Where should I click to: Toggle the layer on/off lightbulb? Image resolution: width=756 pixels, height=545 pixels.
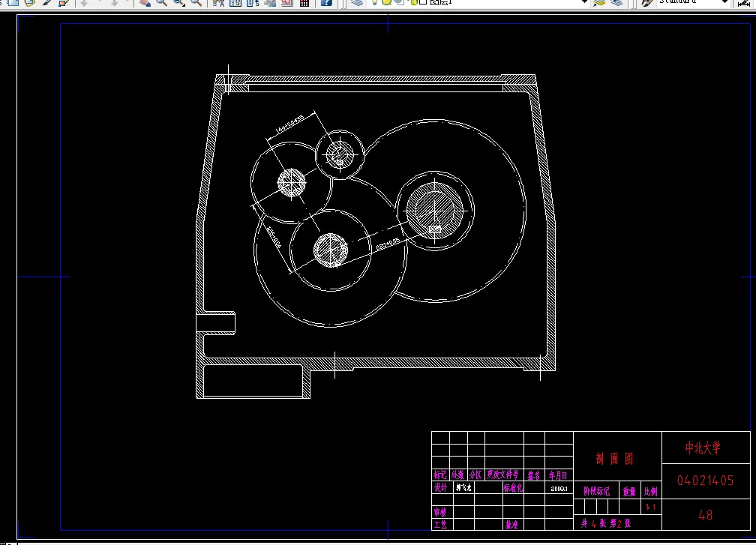coord(374,2)
